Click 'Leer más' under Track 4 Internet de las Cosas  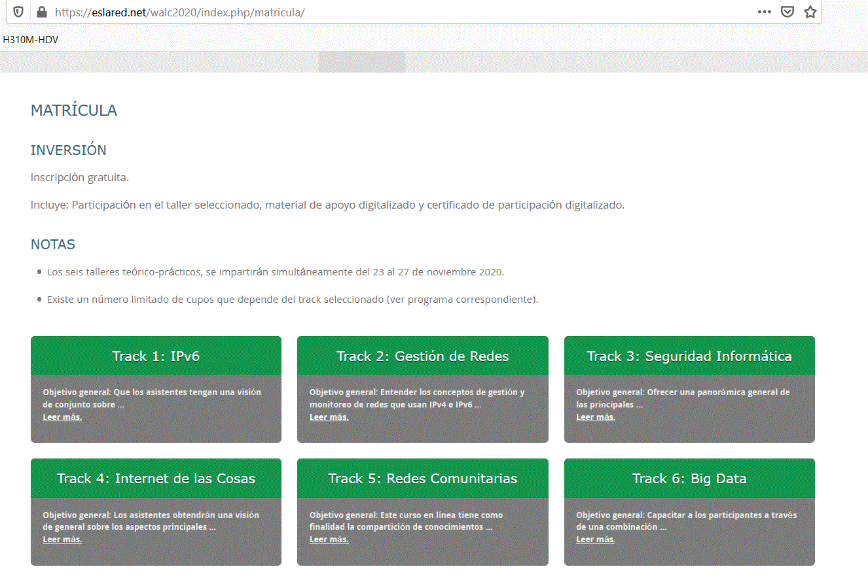pos(62,540)
